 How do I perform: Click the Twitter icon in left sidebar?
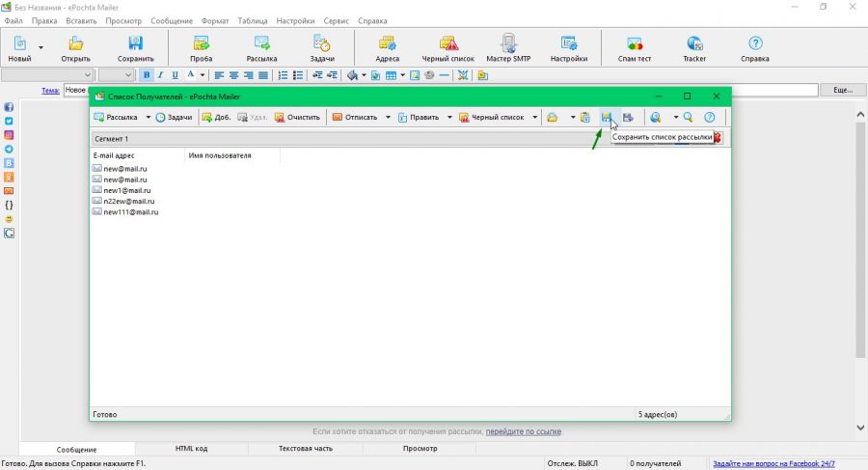9,121
